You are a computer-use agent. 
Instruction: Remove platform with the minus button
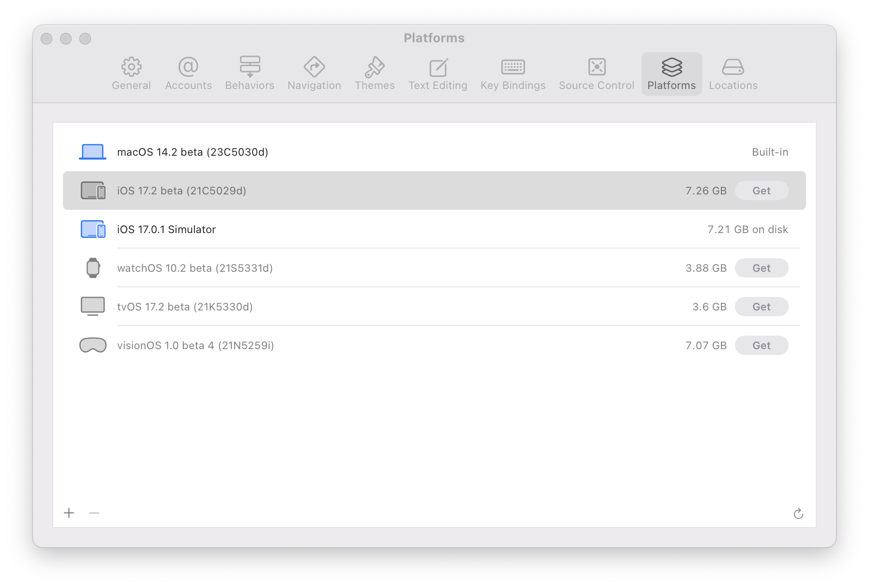click(x=94, y=513)
